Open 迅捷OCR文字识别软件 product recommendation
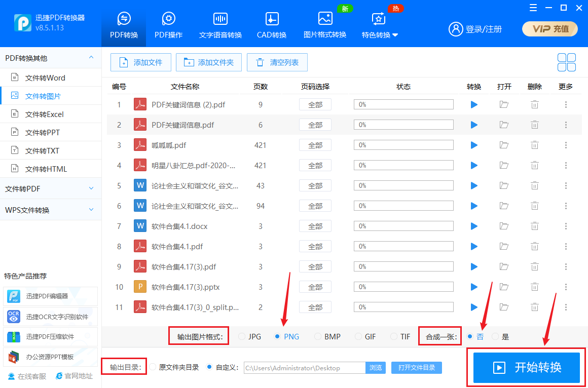This screenshot has height=388, width=588. pos(50,317)
